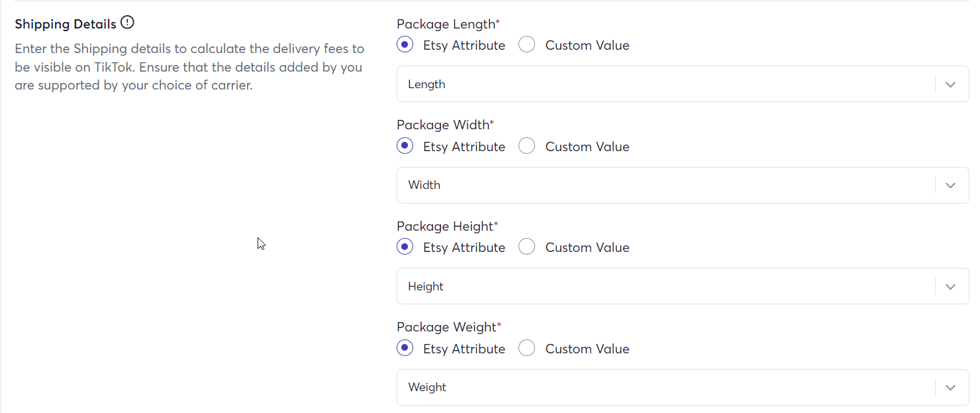The height and width of the screenshot is (413, 980).
Task: Open the Width attribute select field
Action: point(683,186)
